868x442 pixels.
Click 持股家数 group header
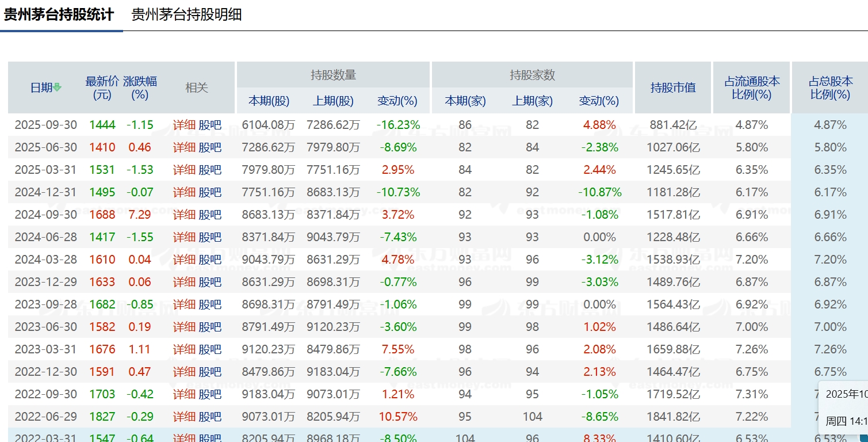[532, 75]
